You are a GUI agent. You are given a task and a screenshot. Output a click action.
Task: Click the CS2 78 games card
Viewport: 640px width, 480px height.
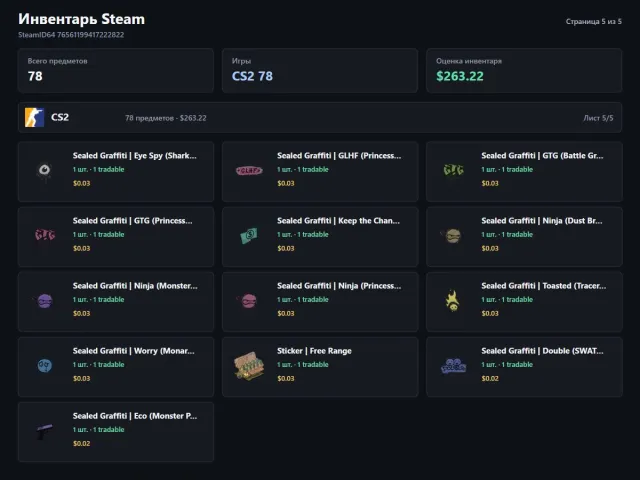[x=320, y=71]
